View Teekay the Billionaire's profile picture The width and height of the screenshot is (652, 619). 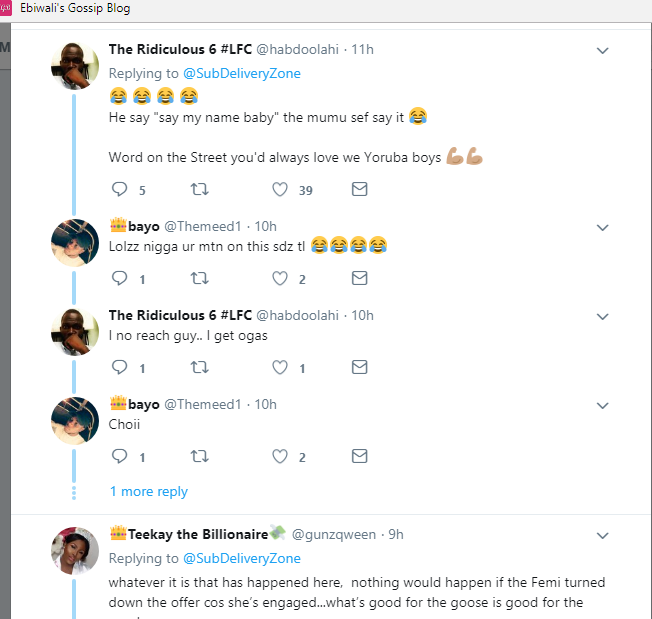click(x=75, y=551)
